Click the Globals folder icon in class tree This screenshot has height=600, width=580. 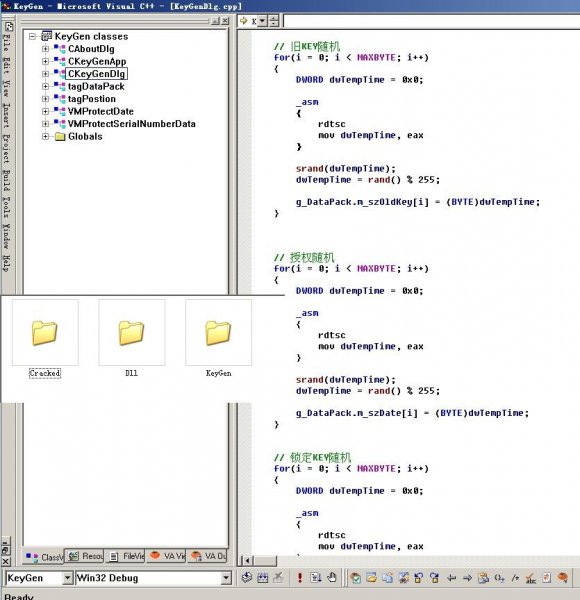[x=60, y=137]
